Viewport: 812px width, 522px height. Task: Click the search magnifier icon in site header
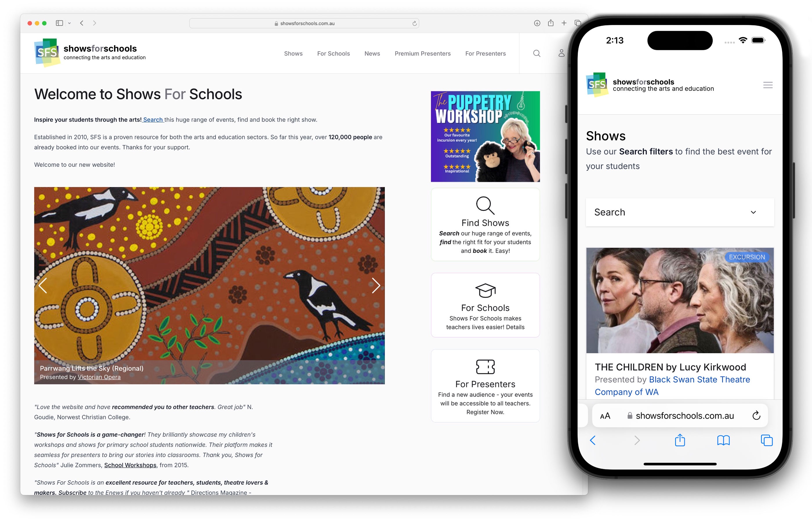[x=536, y=54]
